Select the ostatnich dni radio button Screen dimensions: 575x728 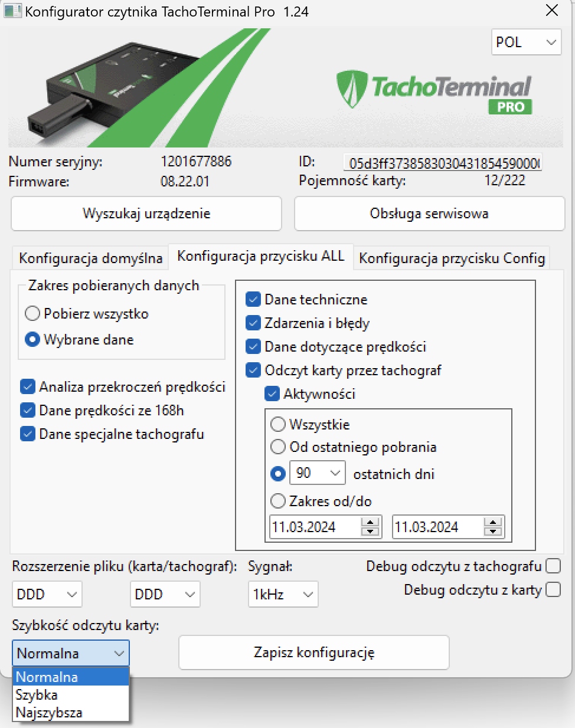click(x=277, y=474)
